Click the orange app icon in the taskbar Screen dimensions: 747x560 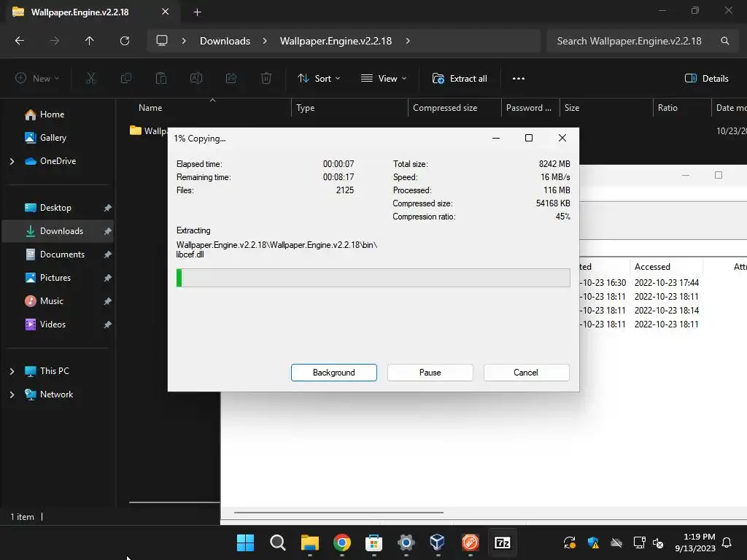tap(471, 542)
